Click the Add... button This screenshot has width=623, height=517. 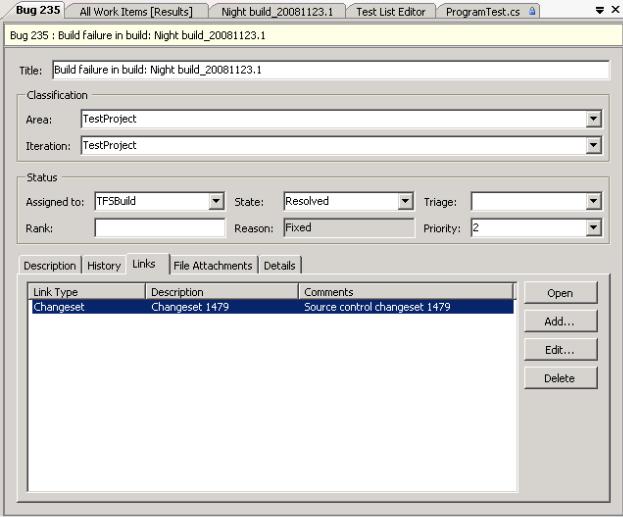coord(560,321)
